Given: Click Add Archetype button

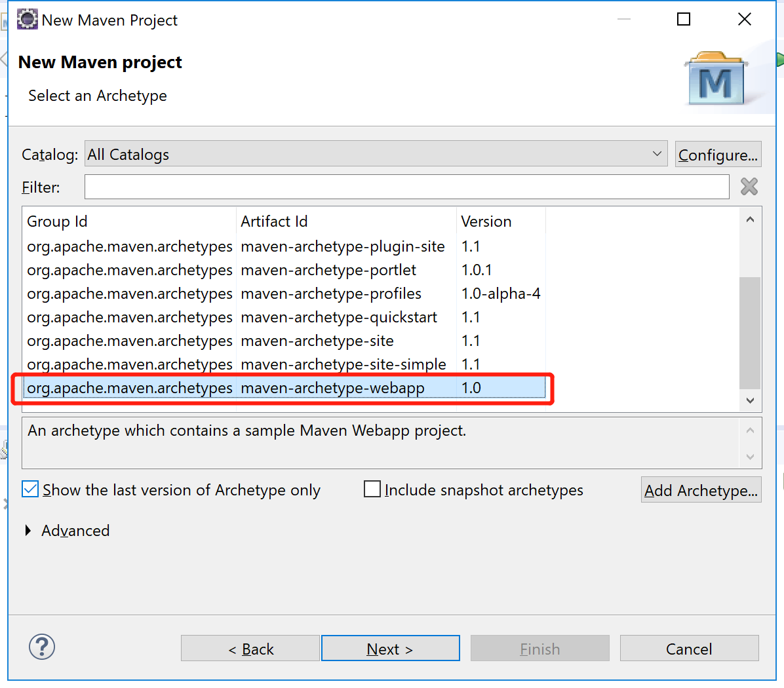Looking at the screenshot, I should pos(701,490).
